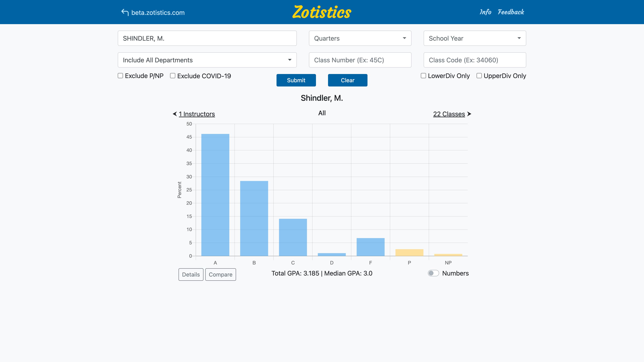Image resolution: width=644 pixels, height=362 pixels.
Task: Click the blue A grade bar
Action: pyautogui.click(x=215, y=195)
